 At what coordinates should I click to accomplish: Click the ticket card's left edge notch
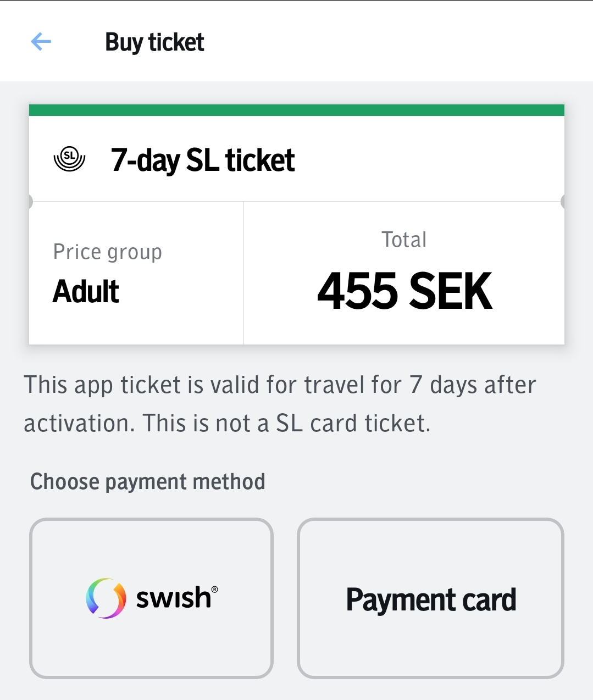pyautogui.click(x=30, y=202)
